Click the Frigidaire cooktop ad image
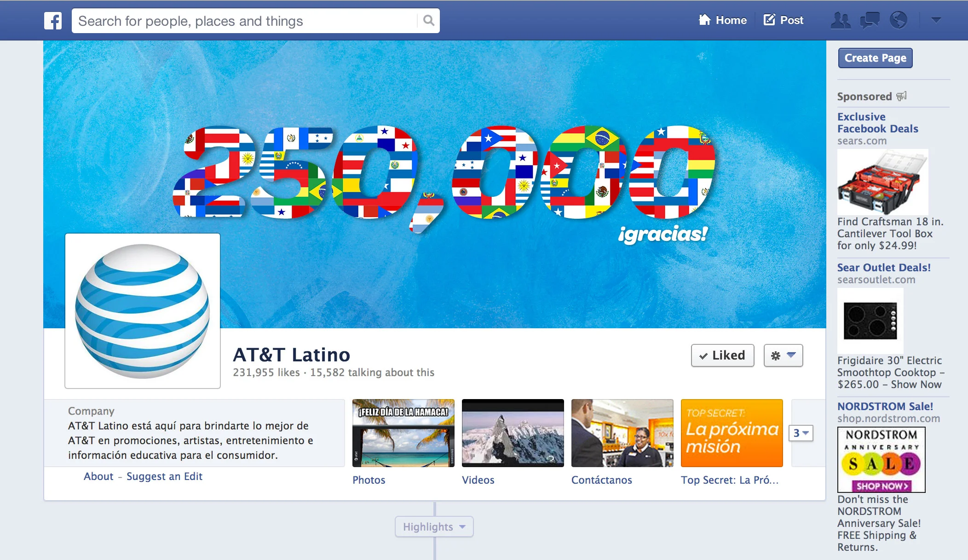968x560 pixels. [x=870, y=321]
